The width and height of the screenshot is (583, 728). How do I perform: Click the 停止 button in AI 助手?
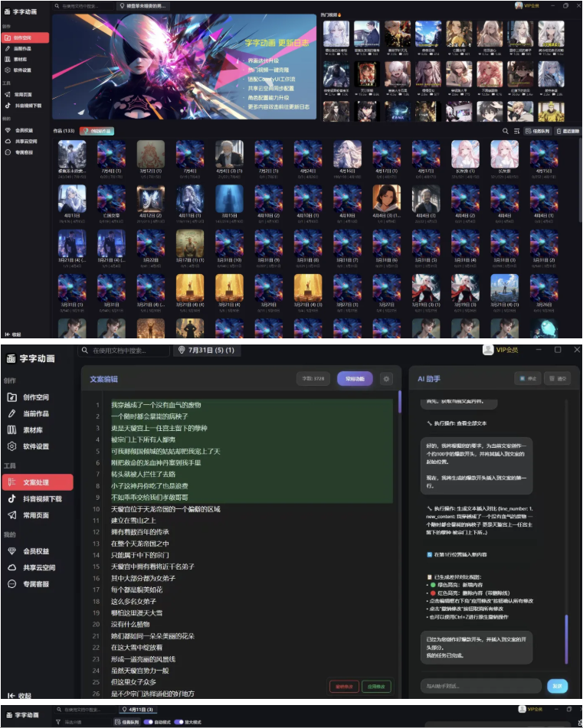[x=528, y=379]
